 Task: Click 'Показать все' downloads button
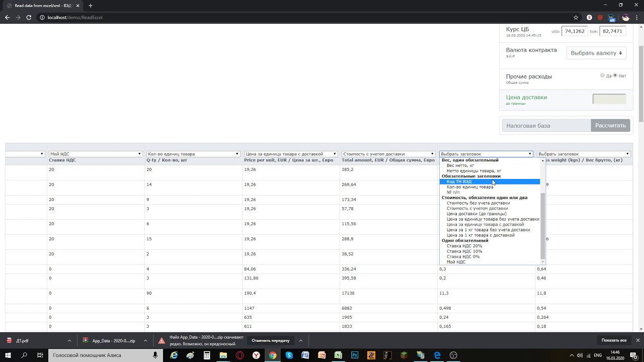tap(614, 340)
